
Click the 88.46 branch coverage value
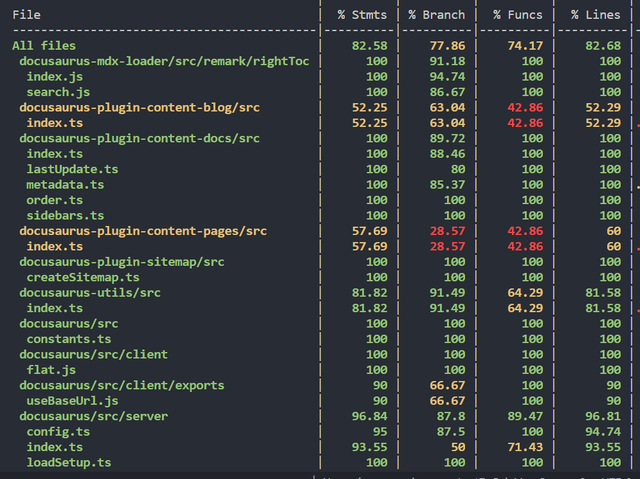coord(447,154)
